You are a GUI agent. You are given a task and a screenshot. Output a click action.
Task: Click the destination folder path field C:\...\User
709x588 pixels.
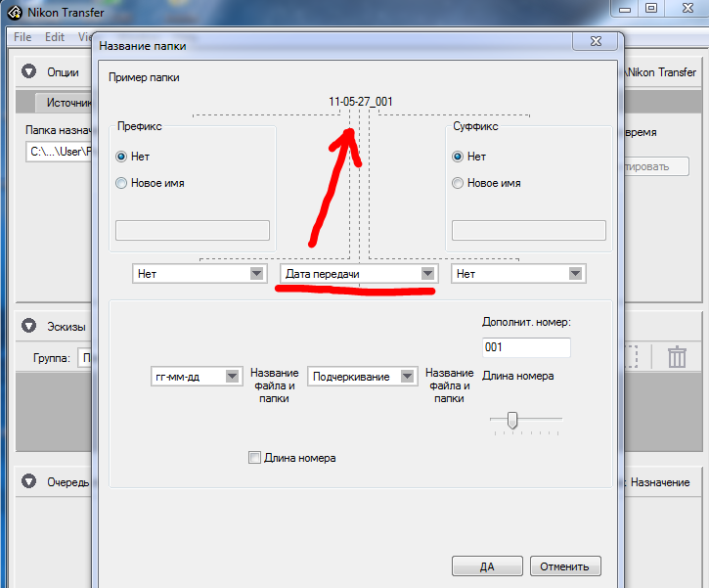pos(60,152)
